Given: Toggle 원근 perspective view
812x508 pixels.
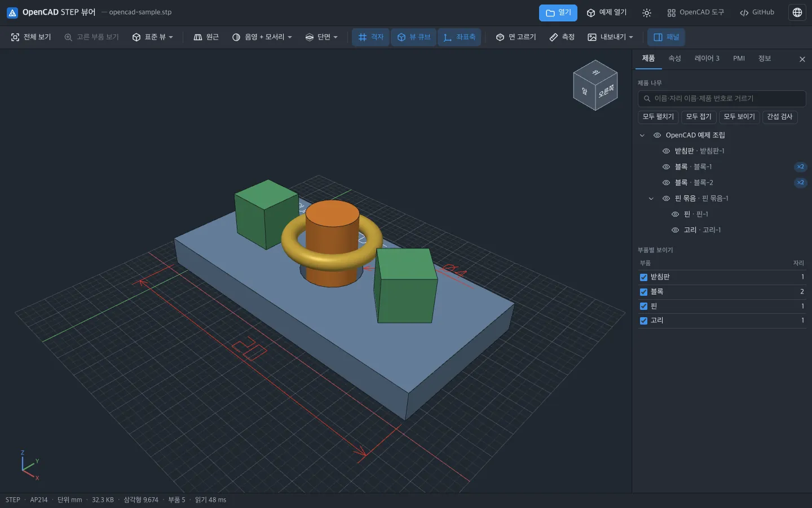Looking at the screenshot, I should [x=206, y=37].
